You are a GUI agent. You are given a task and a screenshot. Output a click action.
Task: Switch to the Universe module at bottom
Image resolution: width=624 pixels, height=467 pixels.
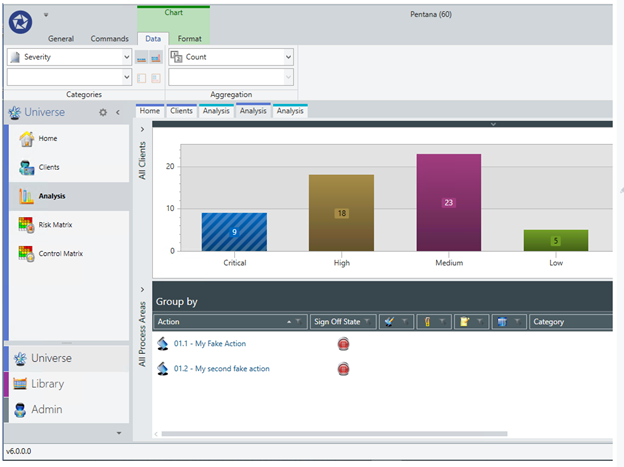[x=69, y=358]
